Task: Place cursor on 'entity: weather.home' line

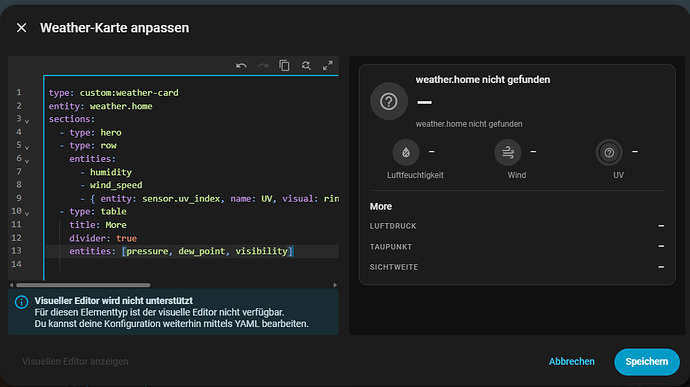Action: coord(100,106)
